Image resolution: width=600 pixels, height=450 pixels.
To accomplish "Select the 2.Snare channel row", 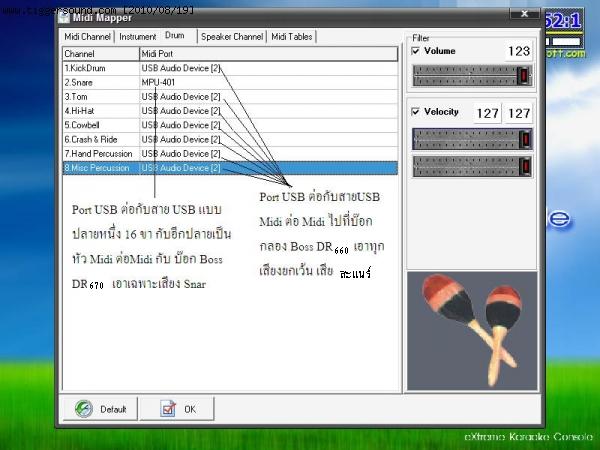I will coord(230,82).
